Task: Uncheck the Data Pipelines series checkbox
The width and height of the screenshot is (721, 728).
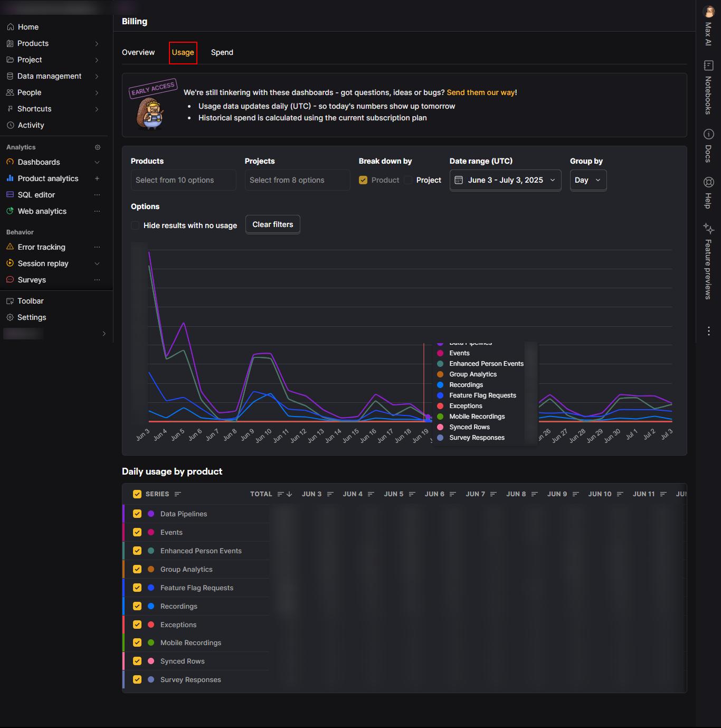Action: click(x=137, y=514)
